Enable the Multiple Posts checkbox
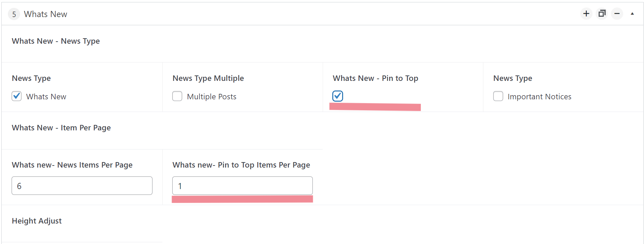644x244 pixels. pyautogui.click(x=177, y=96)
